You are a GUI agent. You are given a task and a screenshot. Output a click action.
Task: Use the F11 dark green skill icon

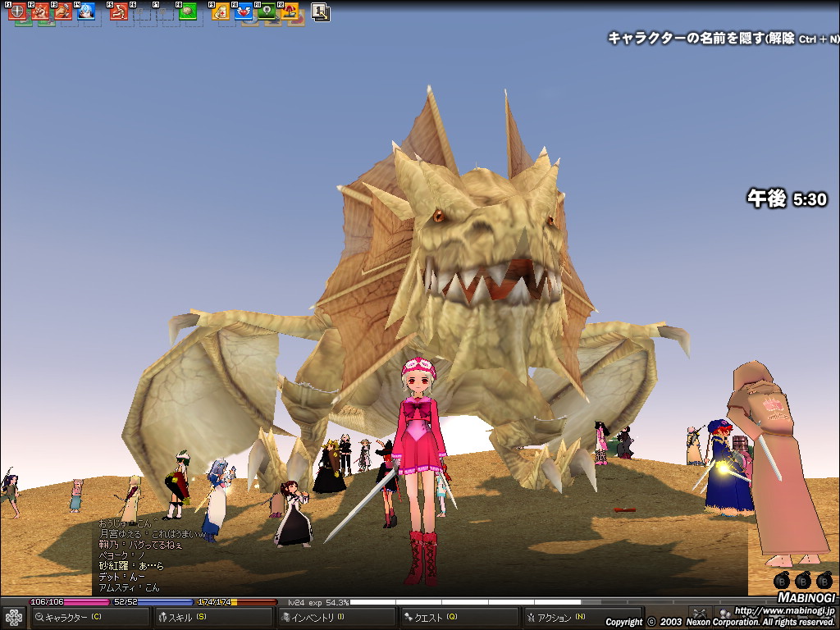tap(267, 11)
